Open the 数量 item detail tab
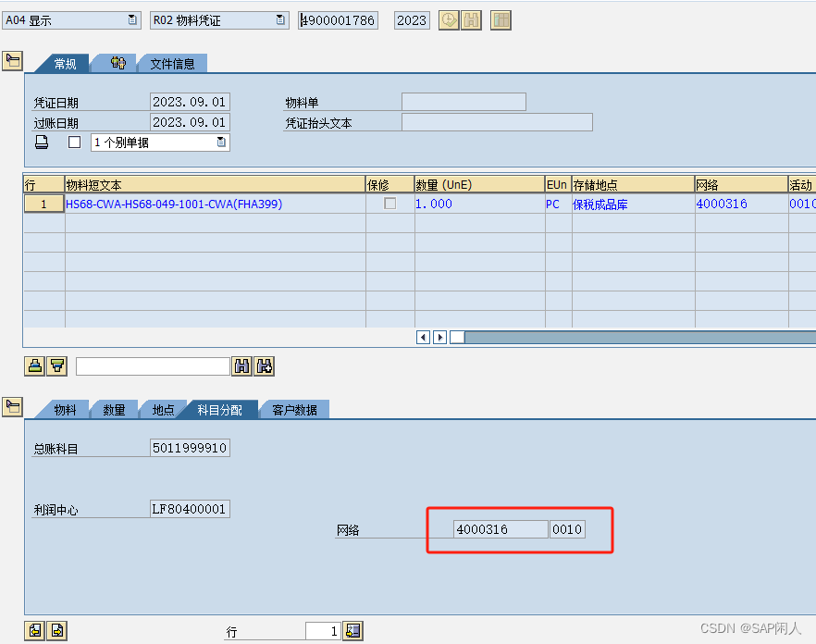Screen dimensions: 816x644 click(x=114, y=410)
